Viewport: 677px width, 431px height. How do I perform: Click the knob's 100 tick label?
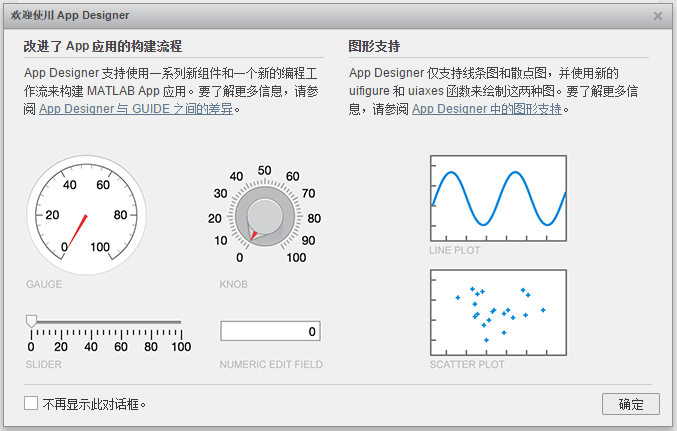(x=296, y=258)
